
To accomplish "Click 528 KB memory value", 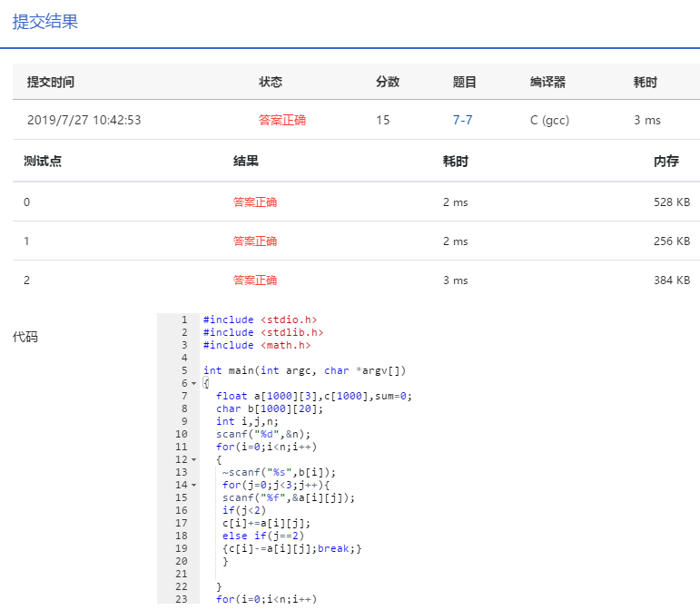I will pyautogui.click(x=672, y=202).
